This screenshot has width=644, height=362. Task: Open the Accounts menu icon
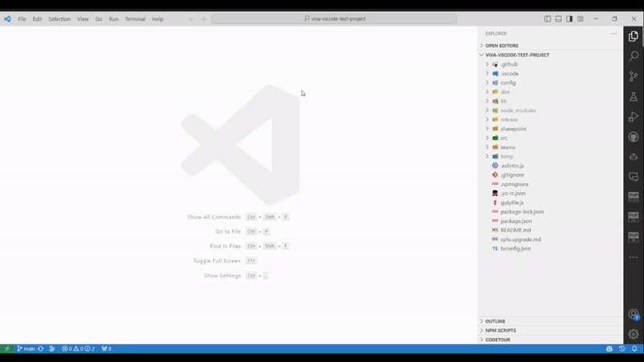[x=634, y=315]
